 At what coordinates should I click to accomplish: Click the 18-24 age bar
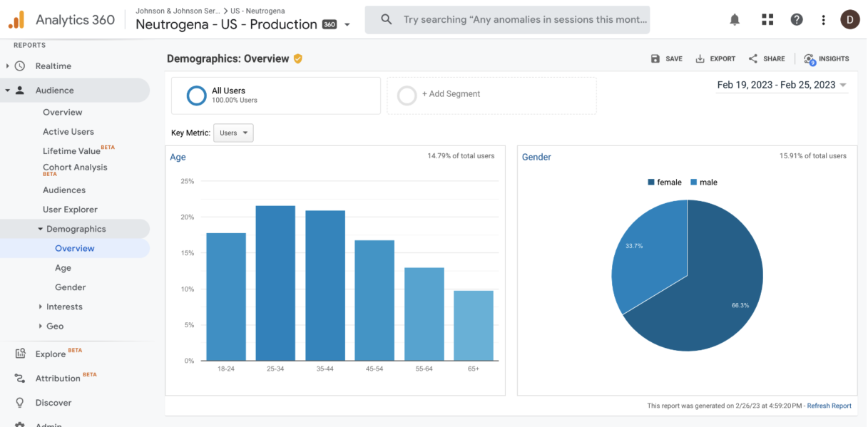click(x=226, y=297)
